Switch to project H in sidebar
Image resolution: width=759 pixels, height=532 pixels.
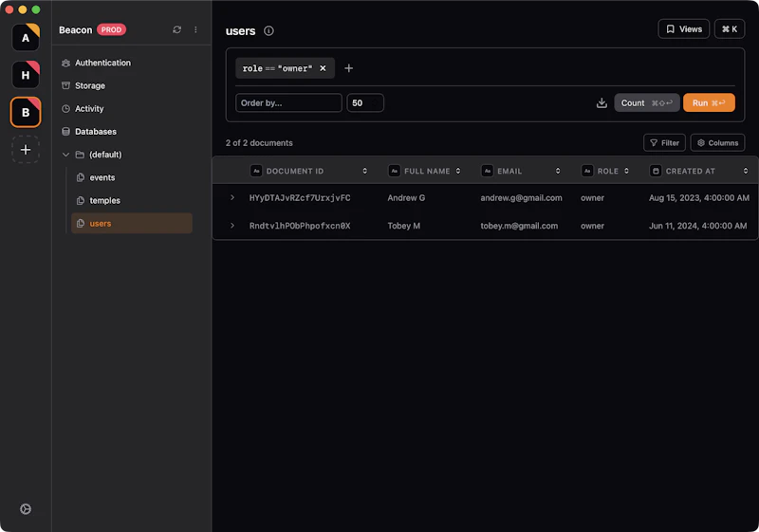point(26,75)
